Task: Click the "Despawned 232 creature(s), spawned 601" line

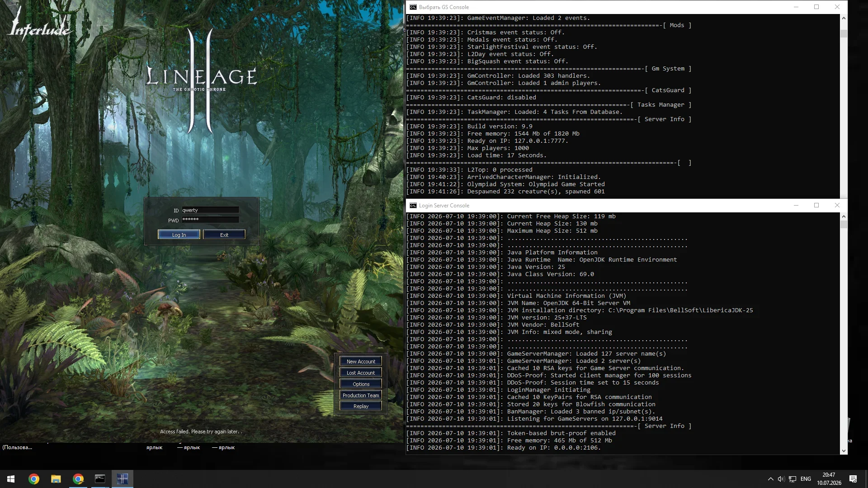Action: (x=505, y=192)
